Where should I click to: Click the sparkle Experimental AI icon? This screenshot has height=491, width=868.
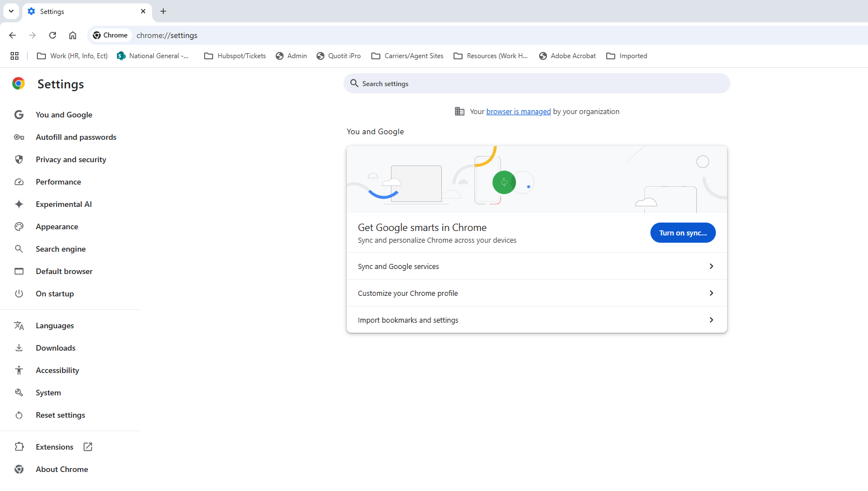(x=19, y=204)
